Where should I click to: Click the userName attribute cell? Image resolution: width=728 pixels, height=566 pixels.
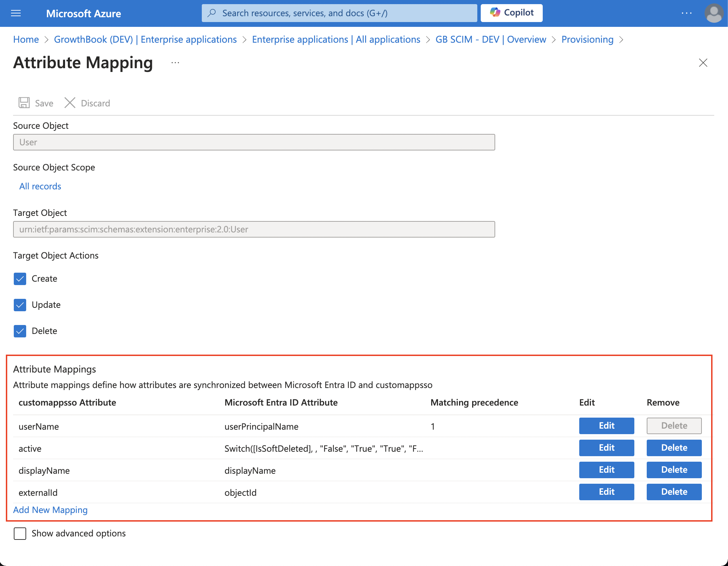39,427
